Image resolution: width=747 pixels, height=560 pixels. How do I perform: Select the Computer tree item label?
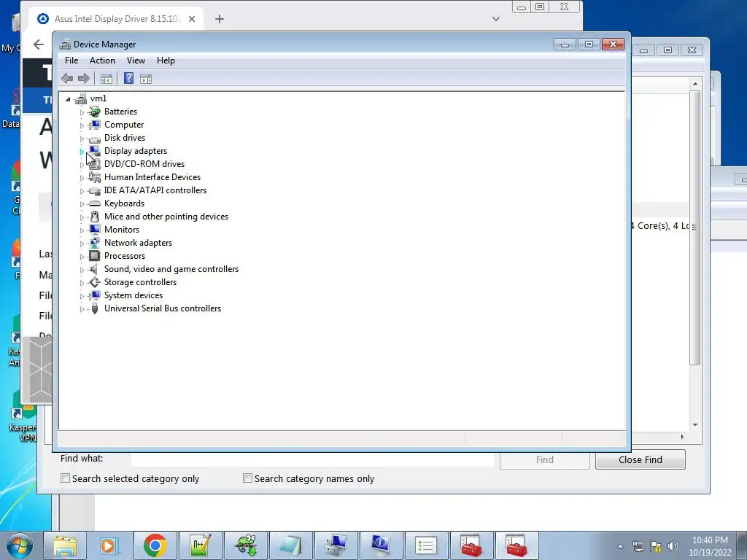click(124, 125)
